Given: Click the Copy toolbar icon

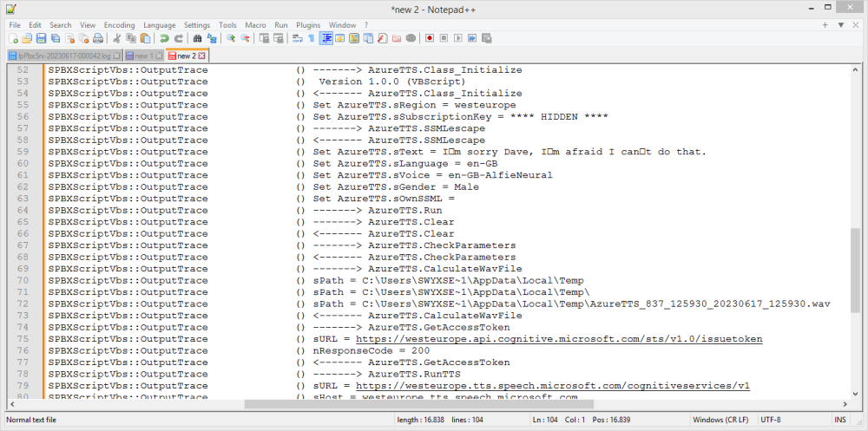Looking at the screenshot, I should (131, 38).
